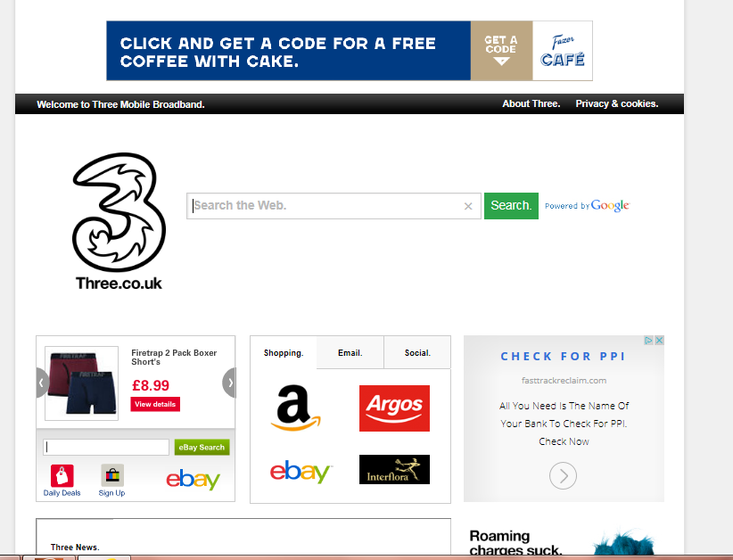
Task: Click the Search the Web input field
Action: (325, 206)
